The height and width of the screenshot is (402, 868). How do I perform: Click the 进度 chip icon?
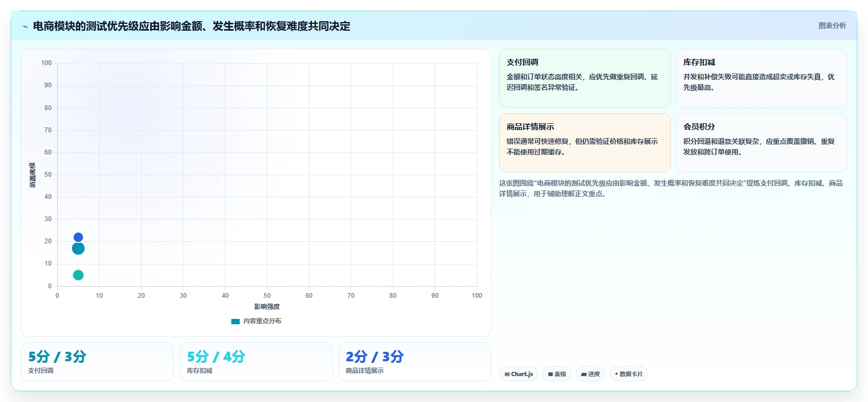(584, 374)
